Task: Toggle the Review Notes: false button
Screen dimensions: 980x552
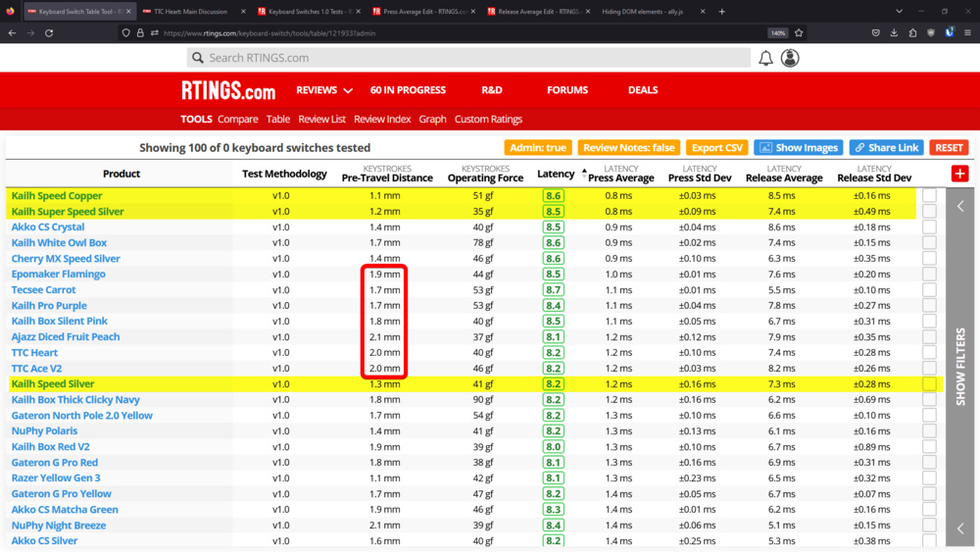Action: click(628, 147)
